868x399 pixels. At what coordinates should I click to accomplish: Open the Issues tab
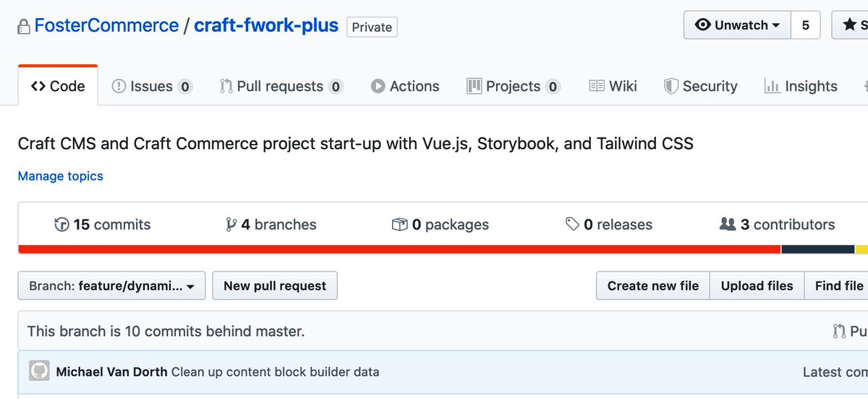[x=152, y=86]
